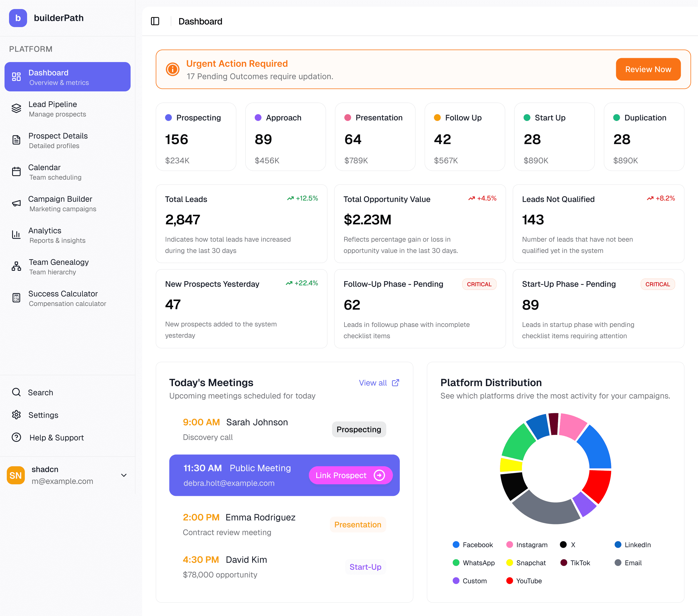View all of Today's Meetings

coord(373,383)
